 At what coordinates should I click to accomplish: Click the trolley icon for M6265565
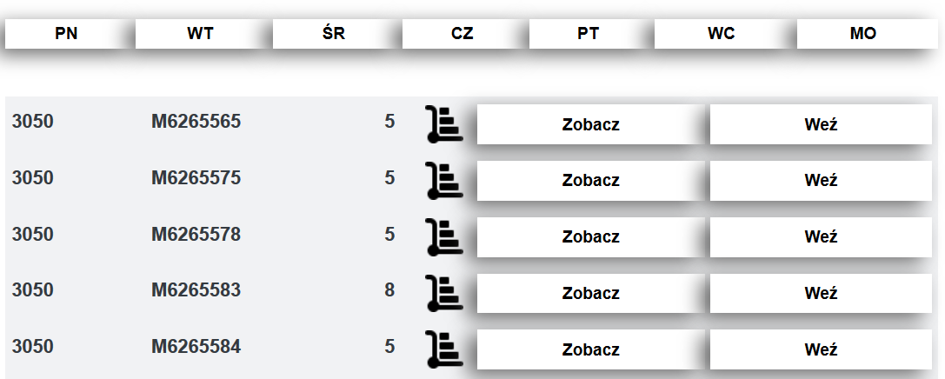(x=444, y=124)
